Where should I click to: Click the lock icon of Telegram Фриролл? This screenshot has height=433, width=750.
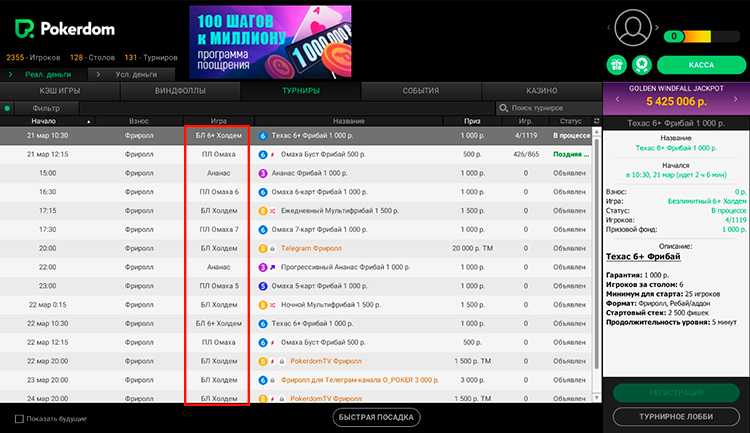point(273,249)
